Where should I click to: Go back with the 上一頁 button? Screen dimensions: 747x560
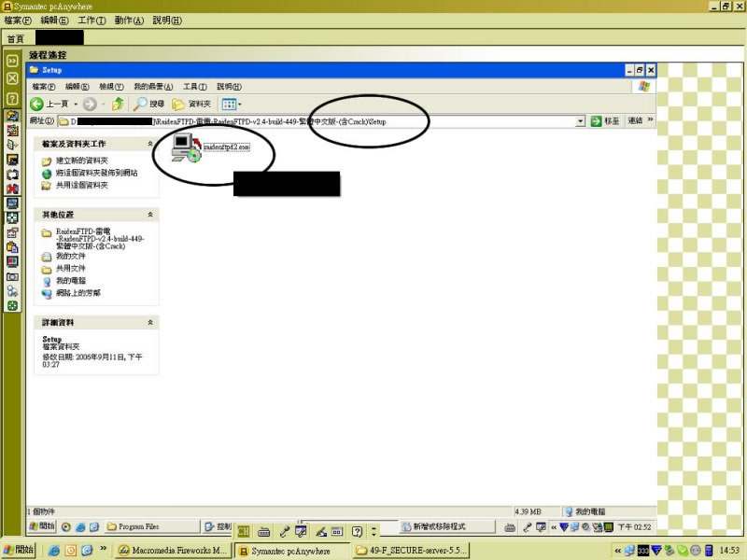click(49, 104)
